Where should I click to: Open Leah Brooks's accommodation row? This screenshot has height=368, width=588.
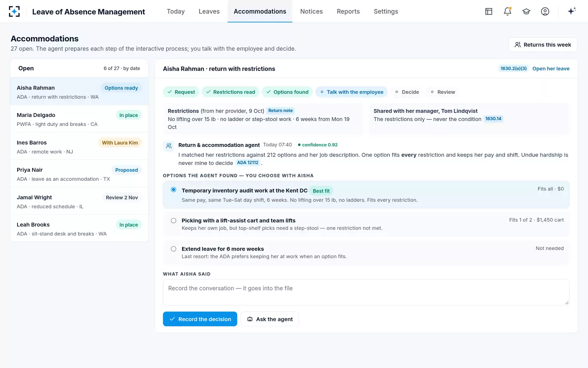(x=79, y=229)
